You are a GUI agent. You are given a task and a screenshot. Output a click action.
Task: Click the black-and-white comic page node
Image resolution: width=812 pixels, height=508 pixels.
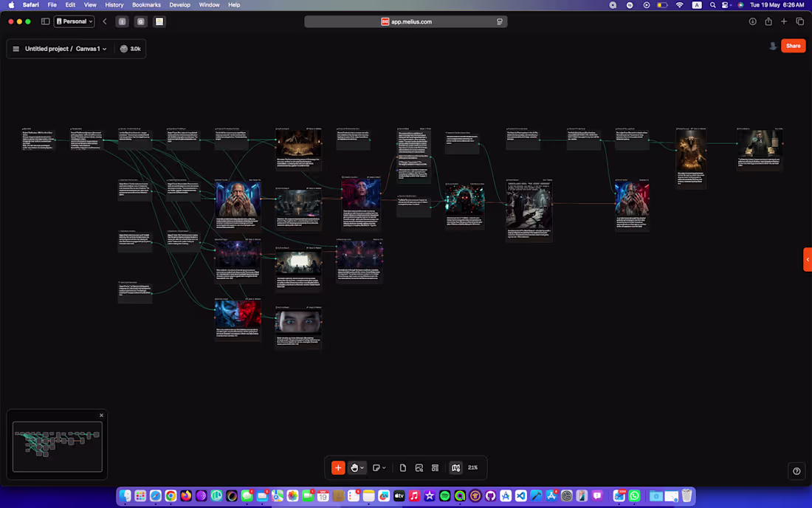(529, 207)
